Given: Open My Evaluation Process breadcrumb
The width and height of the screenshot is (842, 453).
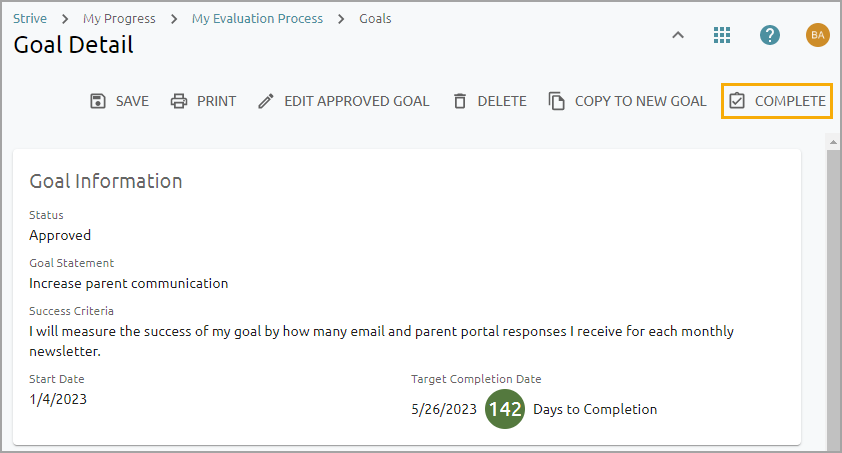Looking at the screenshot, I should [257, 18].
